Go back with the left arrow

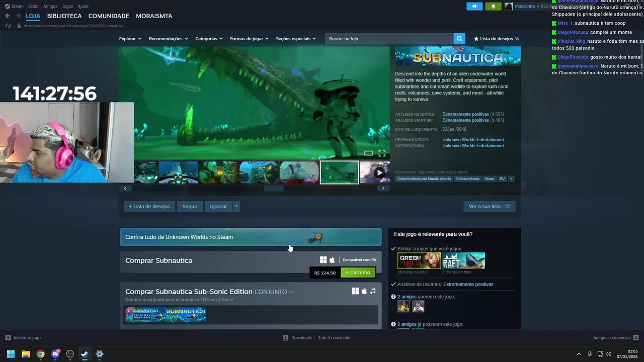click(8, 16)
